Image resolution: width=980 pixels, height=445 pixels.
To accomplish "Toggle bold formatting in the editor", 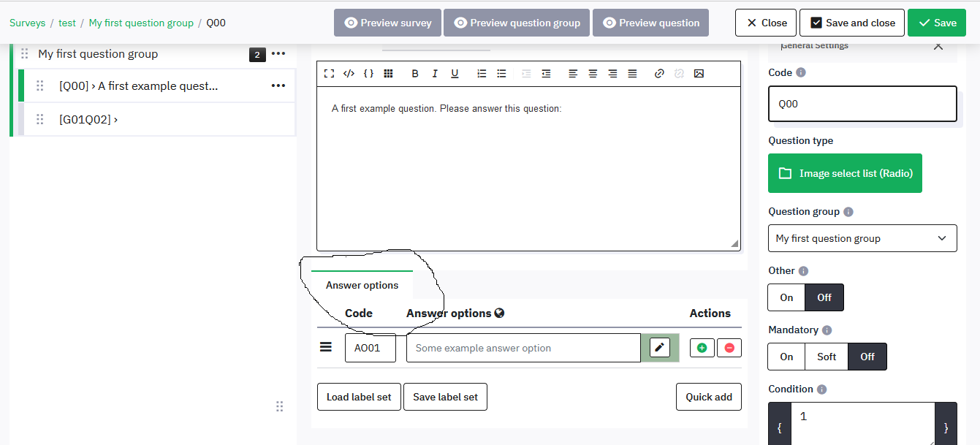I will pyautogui.click(x=415, y=74).
